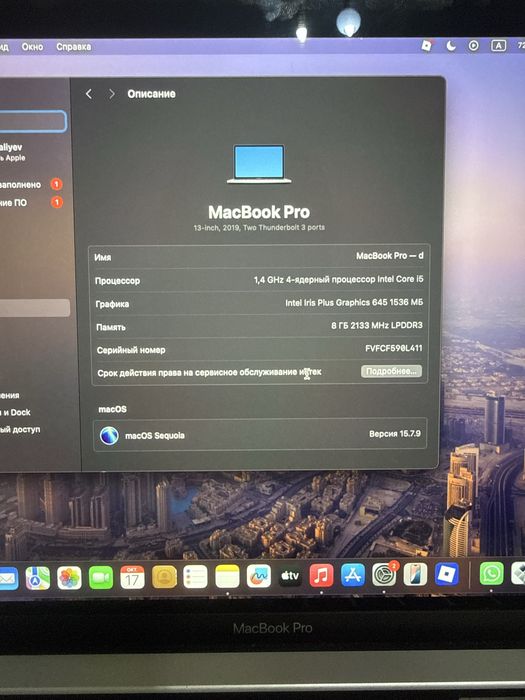Viewport: 525px width, 700px height.
Task: Open Reminders from the Dock
Action: (x=196, y=576)
